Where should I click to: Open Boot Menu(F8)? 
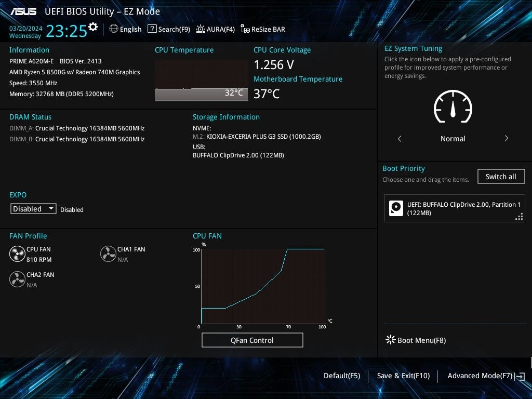click(421, 340)
